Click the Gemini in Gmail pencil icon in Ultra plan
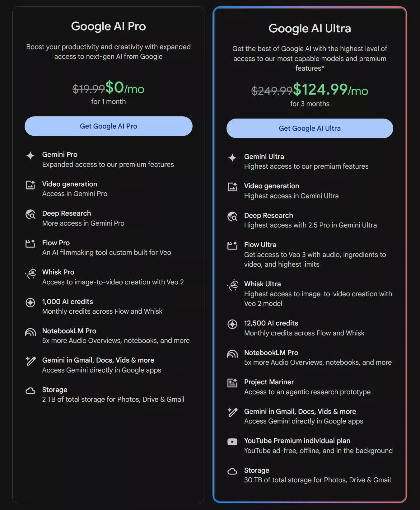420x510 pixels. [232, 412]
